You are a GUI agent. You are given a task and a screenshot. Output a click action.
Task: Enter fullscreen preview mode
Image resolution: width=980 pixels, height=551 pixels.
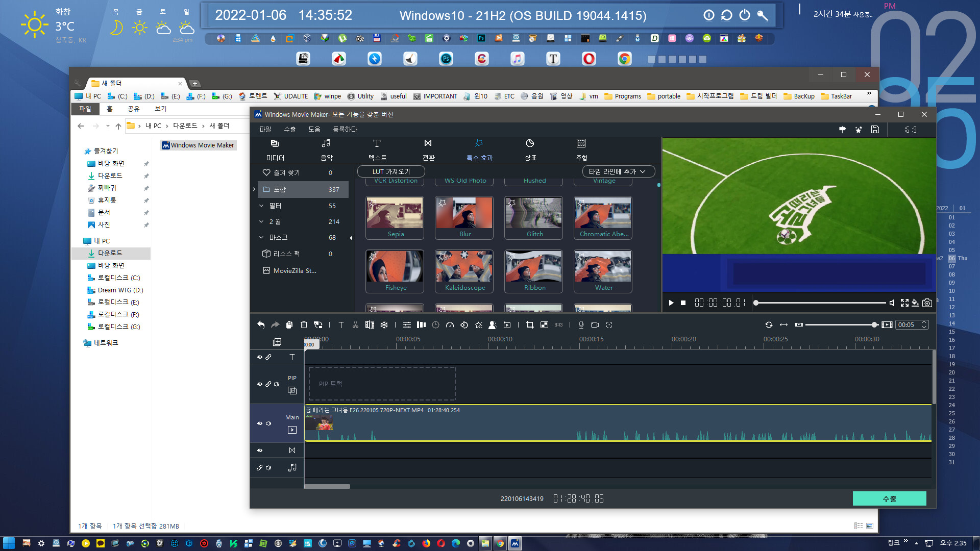(x=904, y=303)
